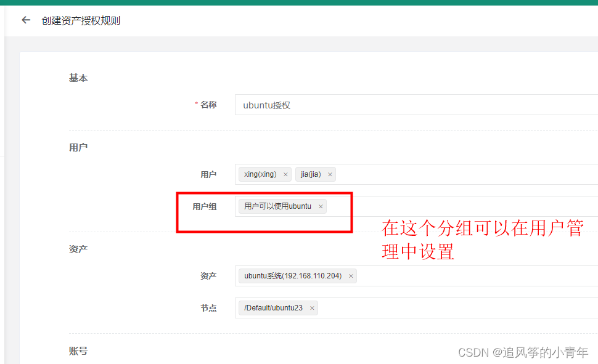The width and height of the screenshot is (598, 364).
Task: Select the jia(jia) tag text
Action: point(311,174)
